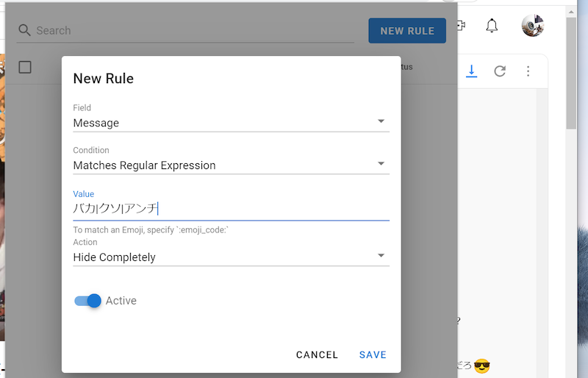Open the three-dot more options menu
Screen dimensions: 588x378
point(528,71)
